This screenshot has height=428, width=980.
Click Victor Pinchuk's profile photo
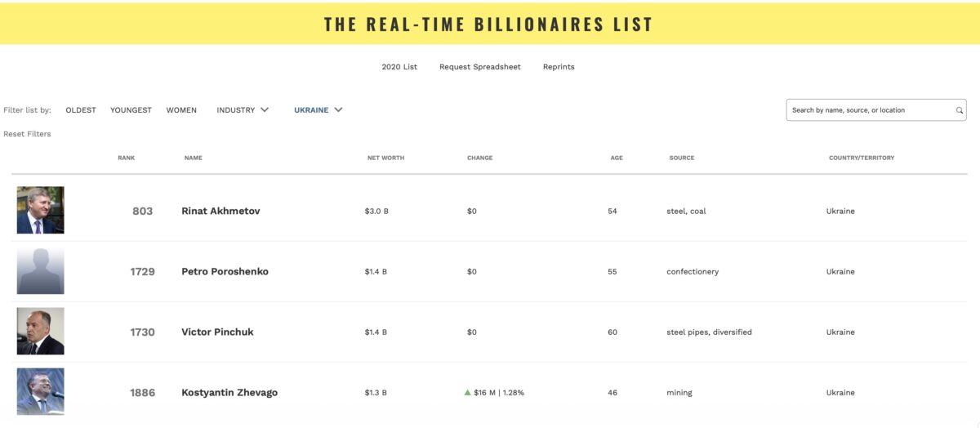[x=41, y=332]
